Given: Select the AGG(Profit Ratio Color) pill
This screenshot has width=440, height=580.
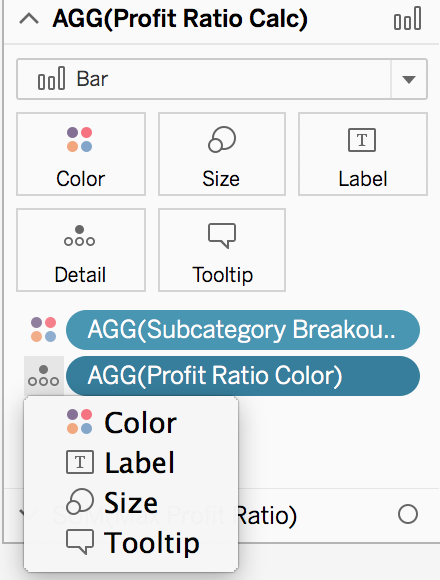Looking at the screenshot, I should pyautogui.click(x=243, y=376).
